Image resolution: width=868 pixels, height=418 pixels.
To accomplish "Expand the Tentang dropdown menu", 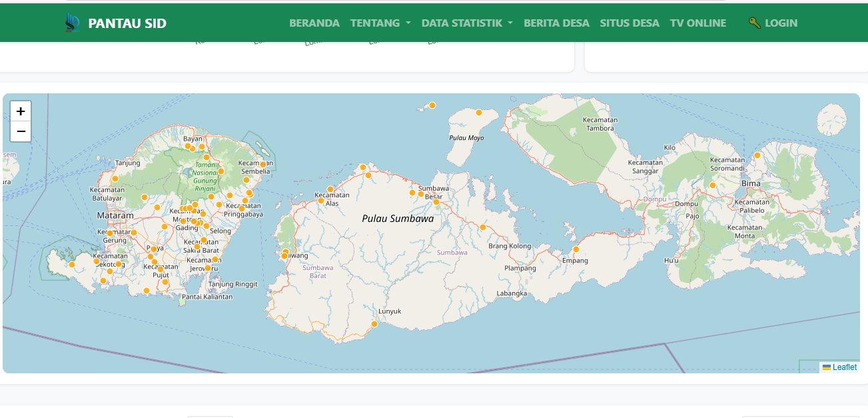I will pos(380,23).
